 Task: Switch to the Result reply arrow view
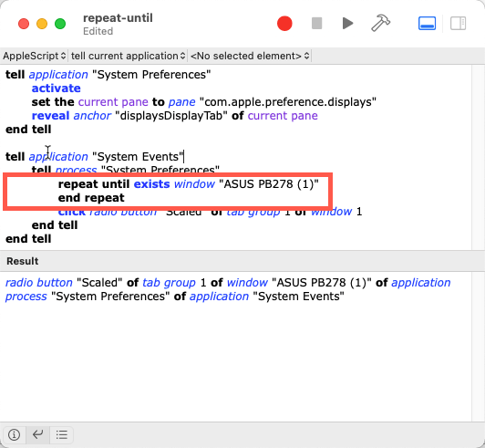click(37, 434)
